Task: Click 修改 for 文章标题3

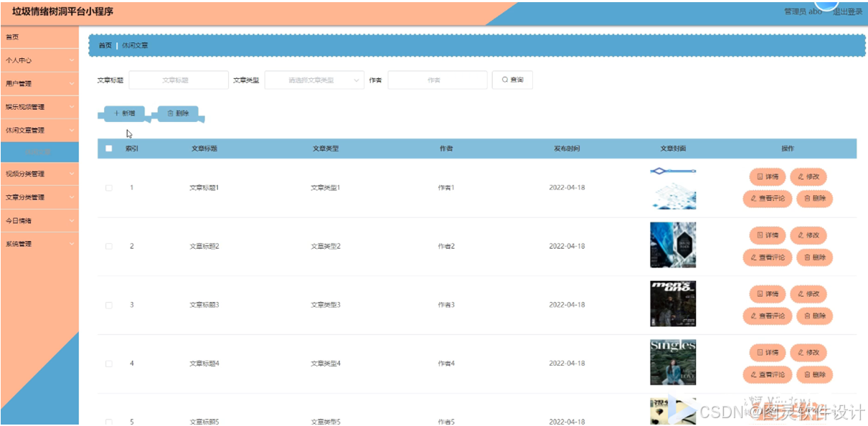Action: pos(808,294)
